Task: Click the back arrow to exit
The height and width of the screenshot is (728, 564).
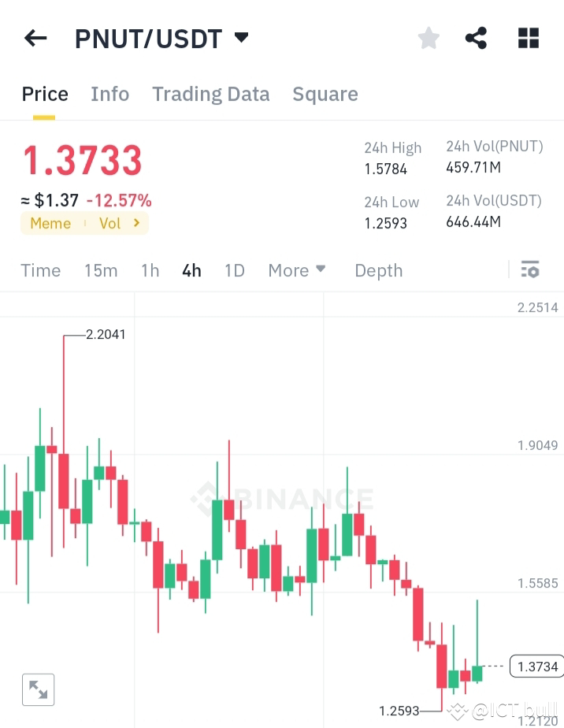Action: click(35, 38)
